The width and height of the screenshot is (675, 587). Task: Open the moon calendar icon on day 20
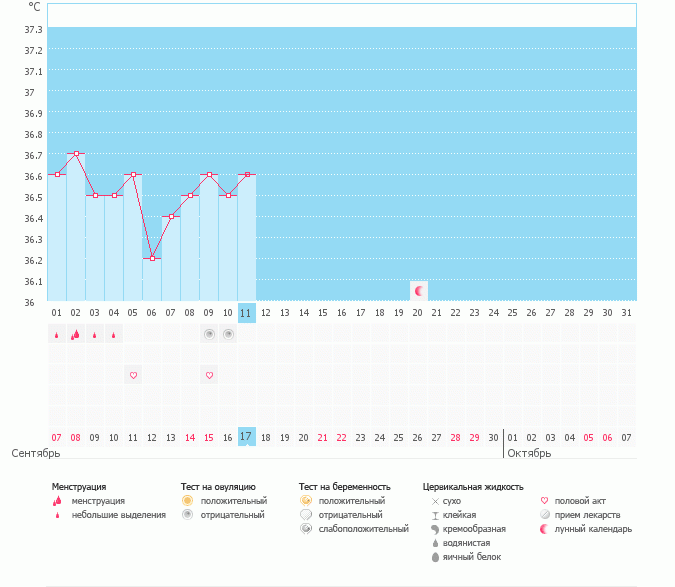[x=419, y=290]
